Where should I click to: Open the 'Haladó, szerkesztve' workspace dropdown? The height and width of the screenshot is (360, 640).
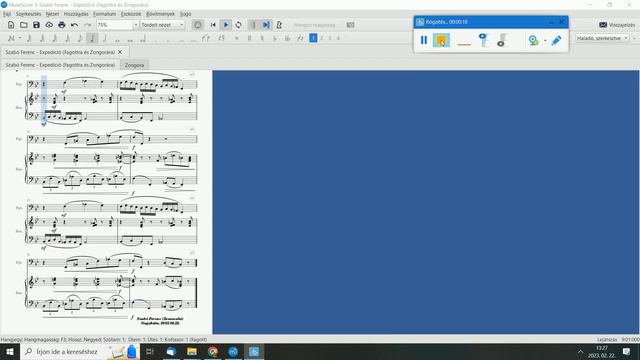click(602, 38)
